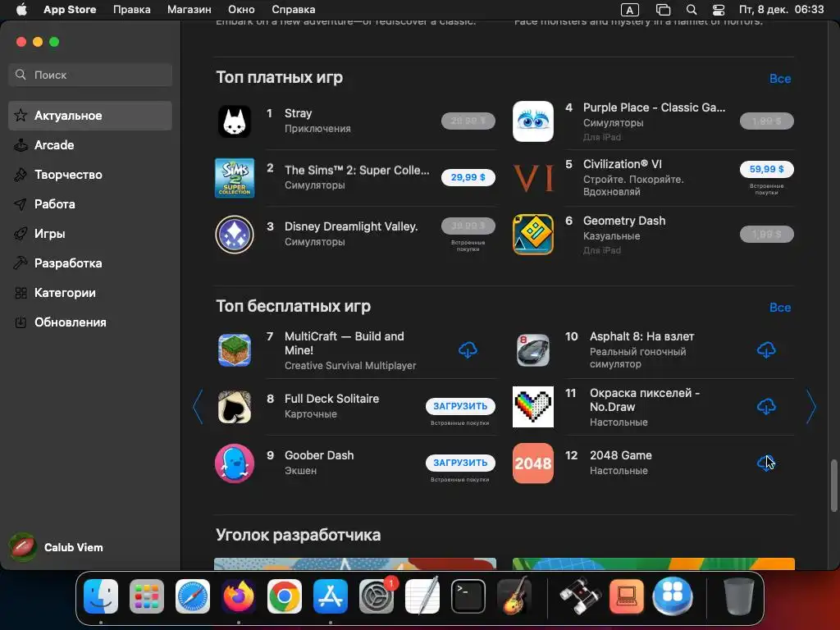The image size is (840, 630).
Task: Open Goober Dash game icon
Action: [235, 463]
